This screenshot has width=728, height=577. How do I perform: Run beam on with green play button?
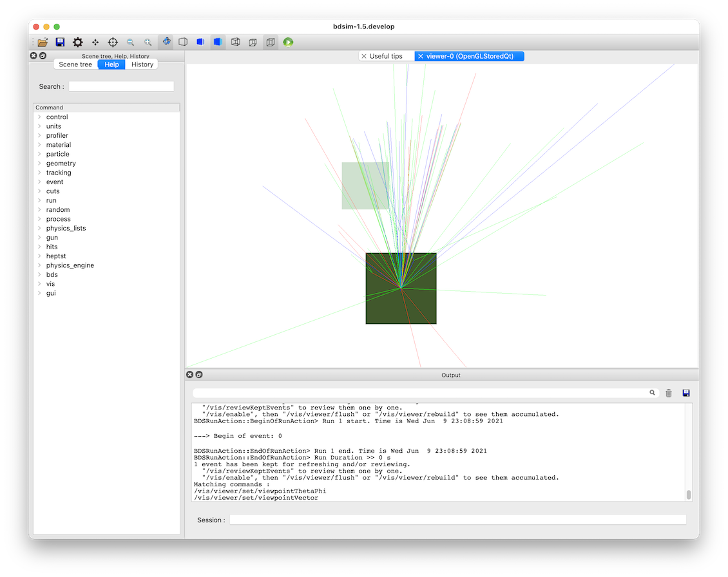[x=289, y=43]
